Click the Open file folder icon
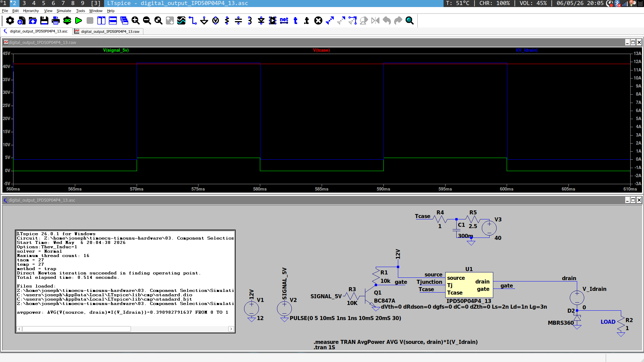644x362 pixels. coord(33,21)
